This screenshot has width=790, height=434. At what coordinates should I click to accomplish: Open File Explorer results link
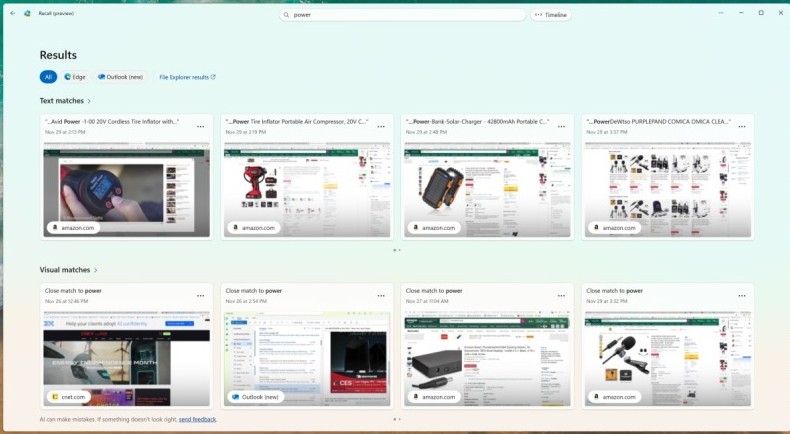187,77
